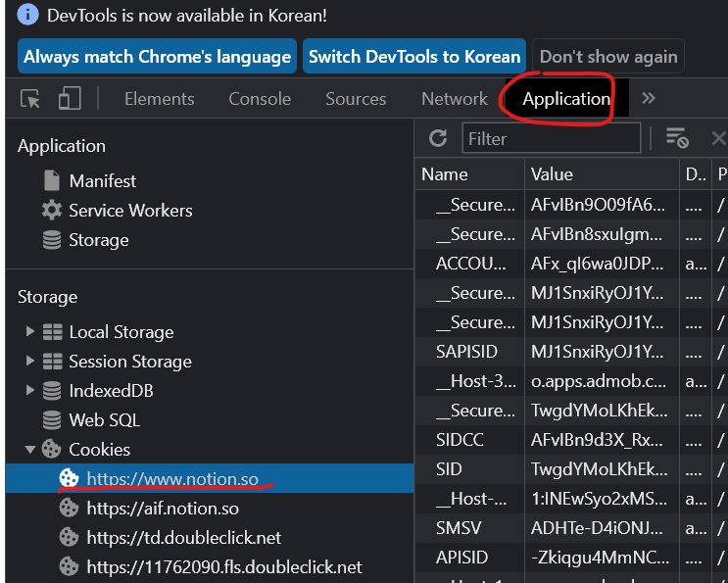Open the Elements tab

159,99
